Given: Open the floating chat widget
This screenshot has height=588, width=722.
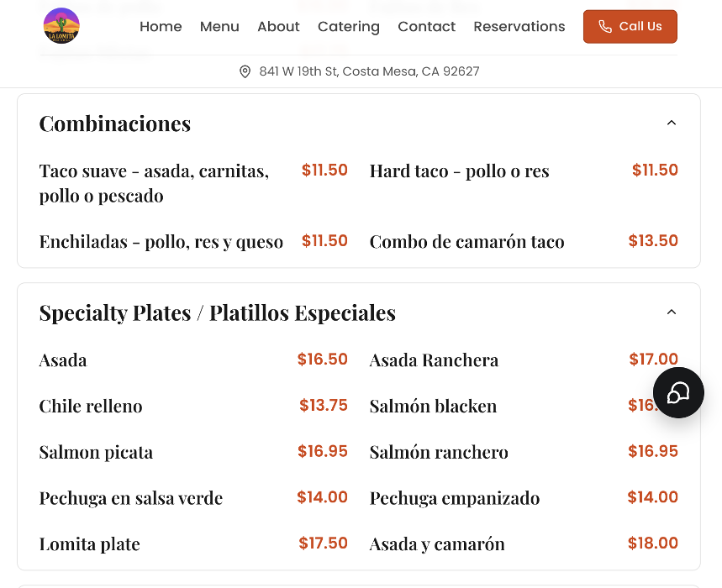Looking at the screenshot, I should [678, 392].
